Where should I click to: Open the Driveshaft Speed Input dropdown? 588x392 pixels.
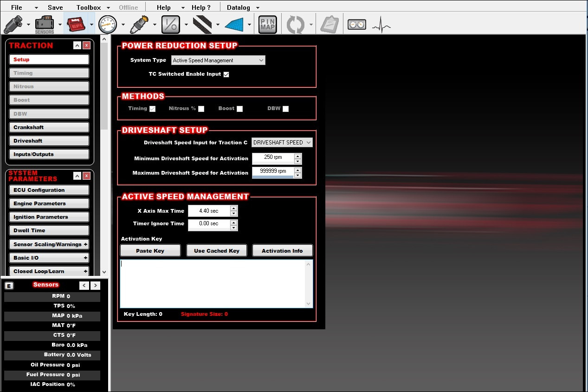coord(282,142)
